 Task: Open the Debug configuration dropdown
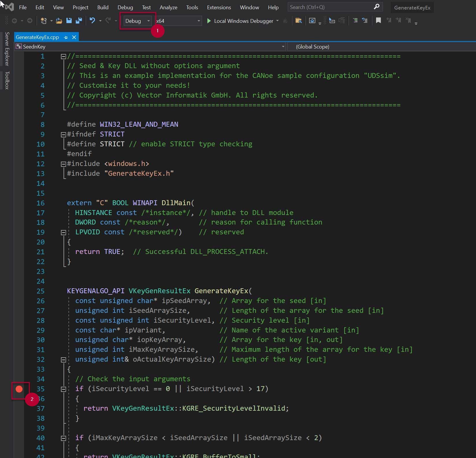(x=137, y=21)
